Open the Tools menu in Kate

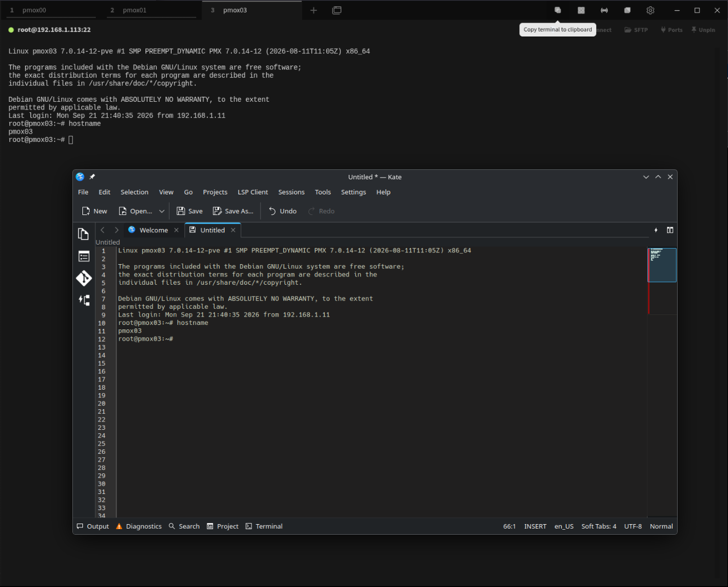point(323,192)
